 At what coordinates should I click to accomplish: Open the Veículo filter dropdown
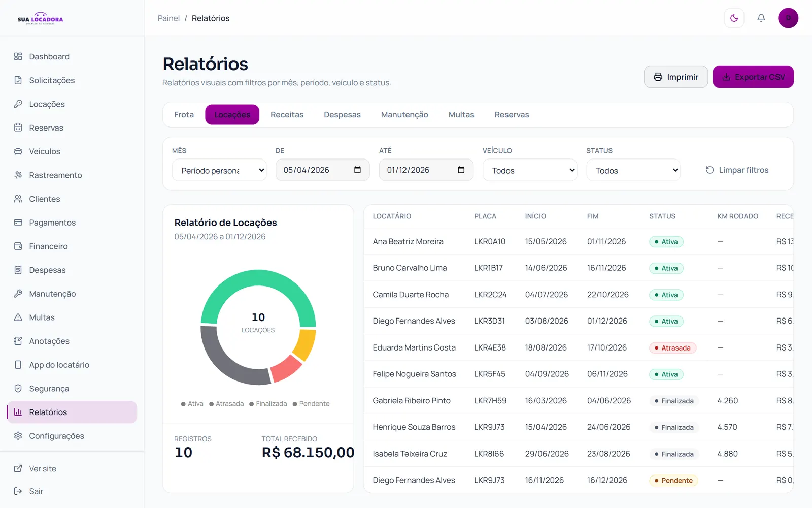tap(530, 170)
